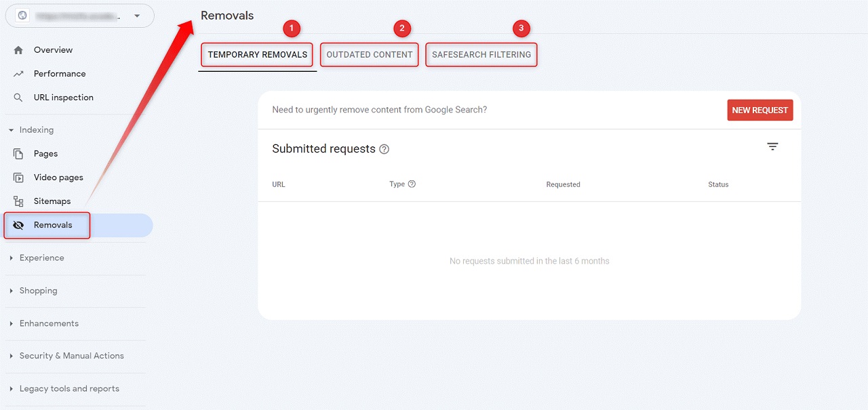Click help icon next to Type column
The image size is (868, 410).
[412, 184]
